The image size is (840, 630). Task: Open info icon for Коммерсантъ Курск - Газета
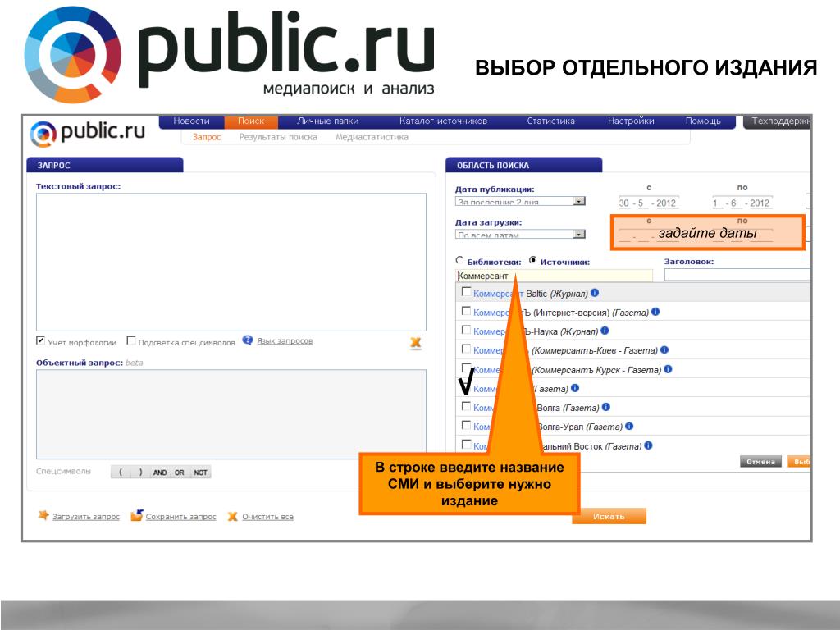[x=668, y=369]
